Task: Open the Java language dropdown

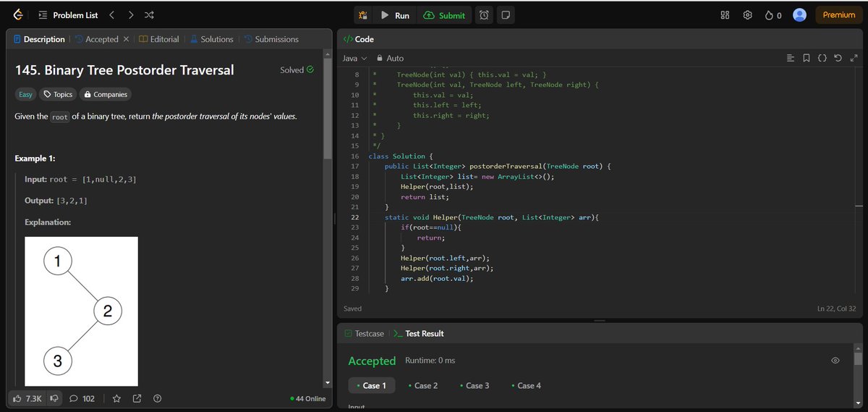Action: pos(354,58)
